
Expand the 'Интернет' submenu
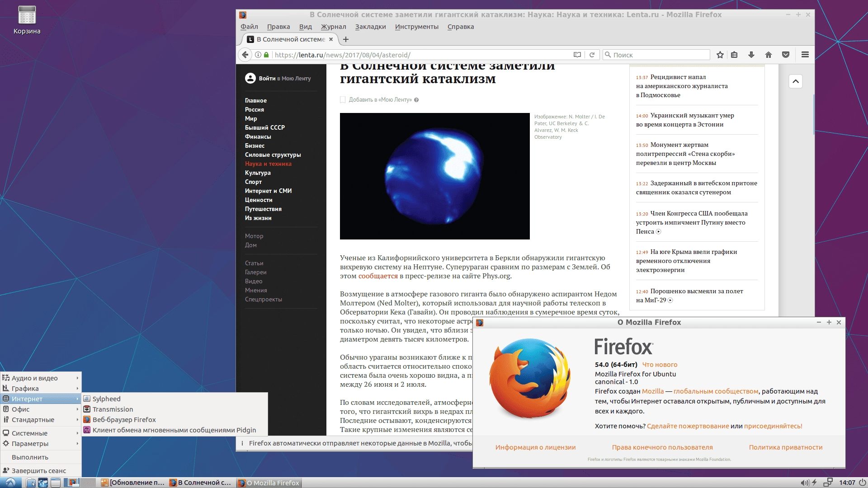pos(41,399)
